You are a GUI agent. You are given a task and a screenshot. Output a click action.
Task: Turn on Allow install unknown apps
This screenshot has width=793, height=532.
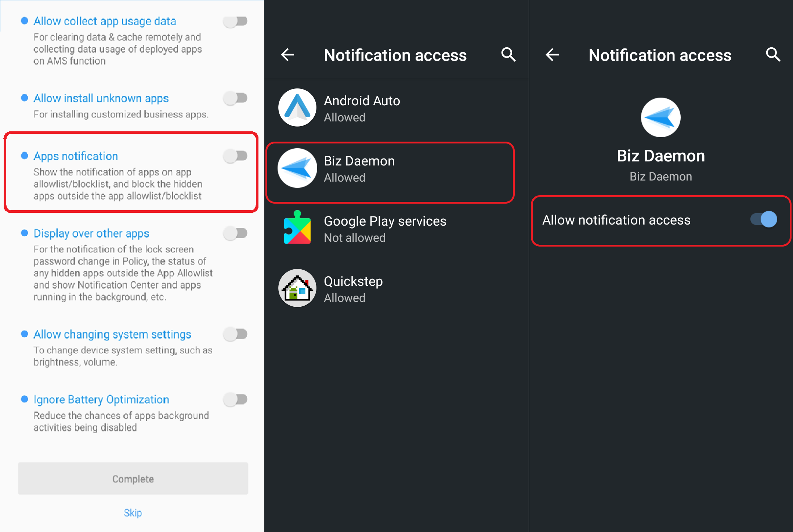(x=235, y=98)
